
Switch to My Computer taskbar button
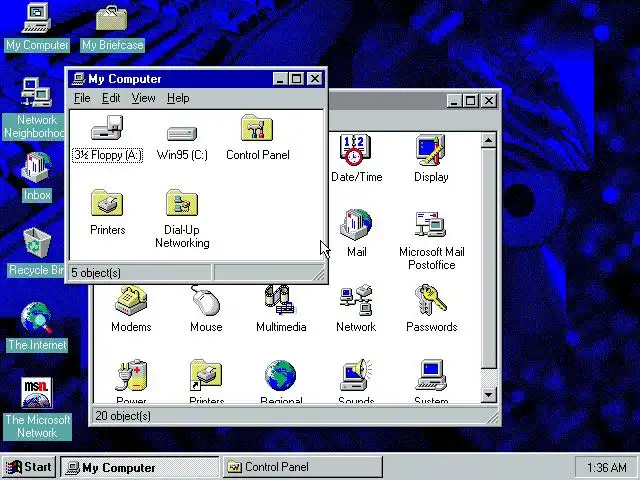140,467
